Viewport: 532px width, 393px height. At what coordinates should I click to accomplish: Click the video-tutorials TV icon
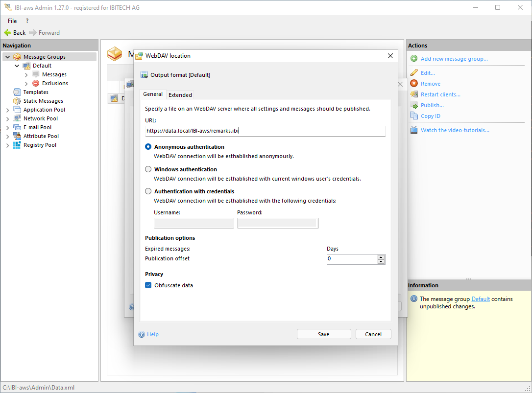(x=414, y=130)
